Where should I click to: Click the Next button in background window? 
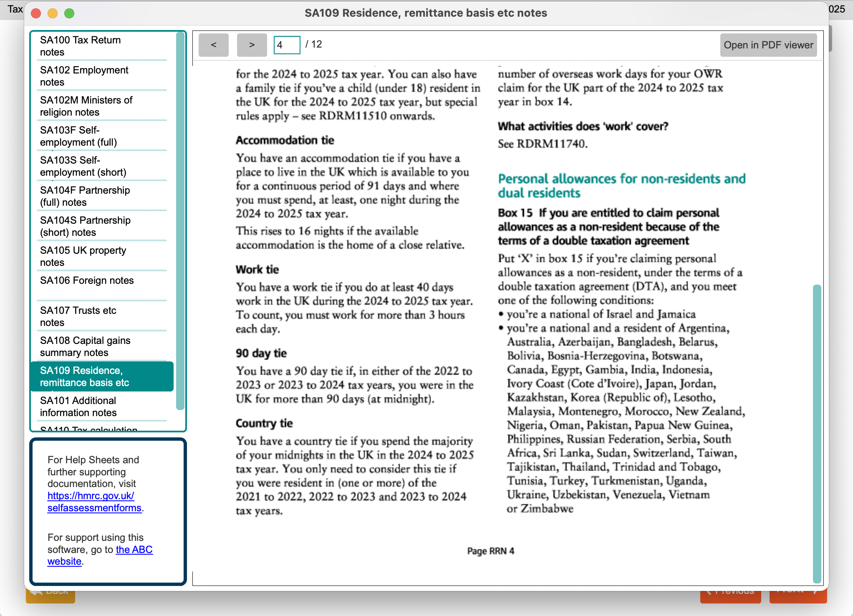point(797,596)
